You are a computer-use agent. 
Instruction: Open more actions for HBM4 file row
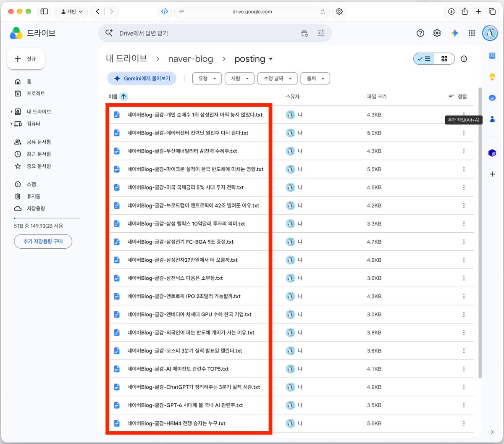tap(464, 423)
